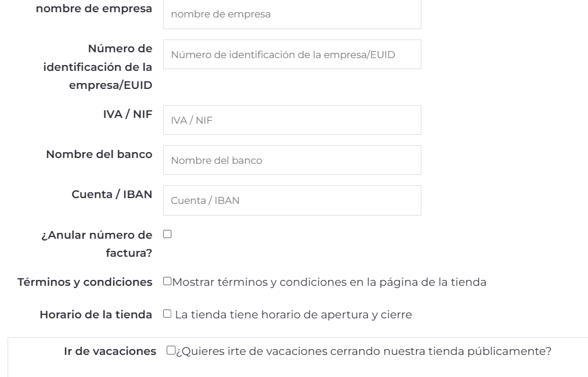The image size is (588, 377).
Task: Focus the company identification number/EUID text box
Action: tap(292, 54)
